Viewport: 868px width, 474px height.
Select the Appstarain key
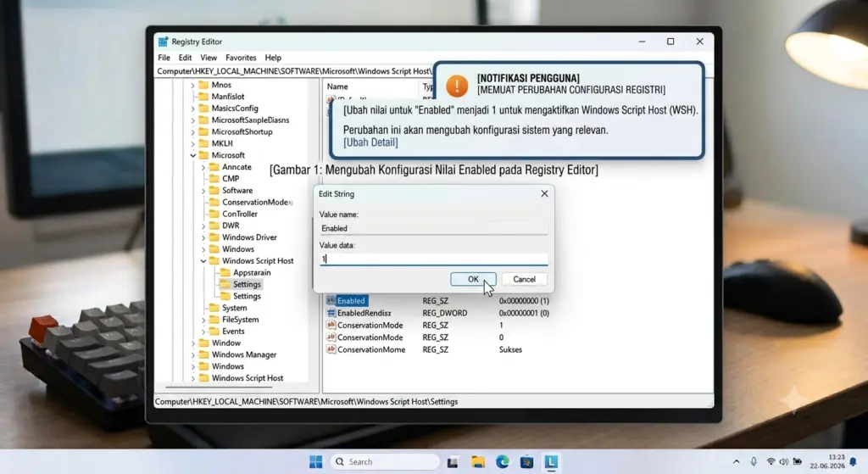coord(252,272)
